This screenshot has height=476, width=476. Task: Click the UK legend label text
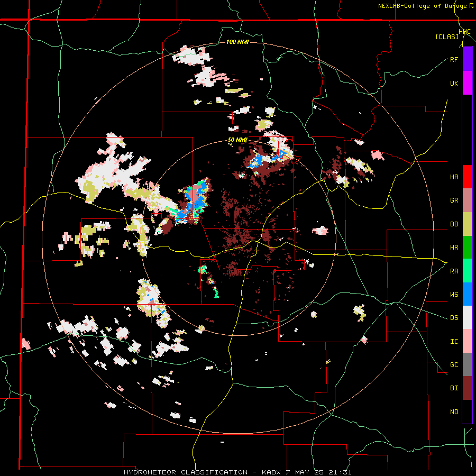[x=454, y=84]
